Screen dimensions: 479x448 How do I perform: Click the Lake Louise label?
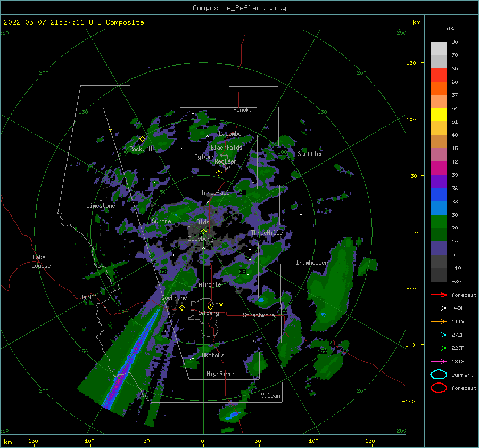[x=41, y=262]
